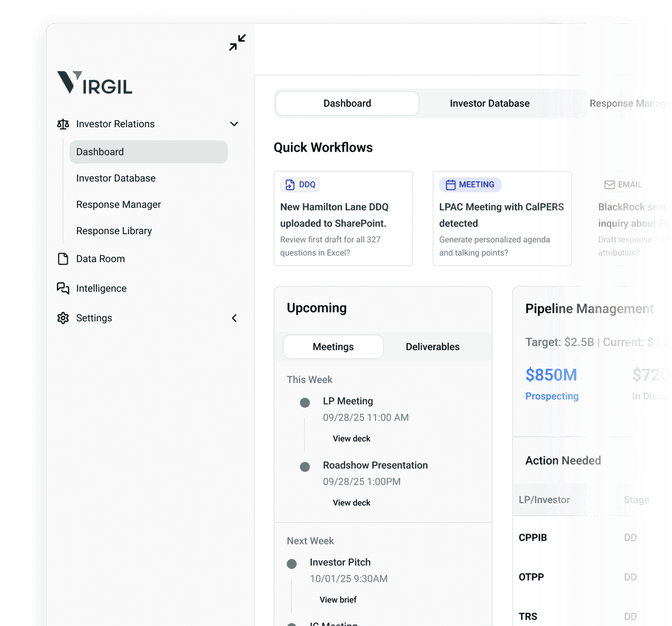
Task: Select the CPPIB row in Action Needed
Action: pyautogui.click(x=533, y=538)
